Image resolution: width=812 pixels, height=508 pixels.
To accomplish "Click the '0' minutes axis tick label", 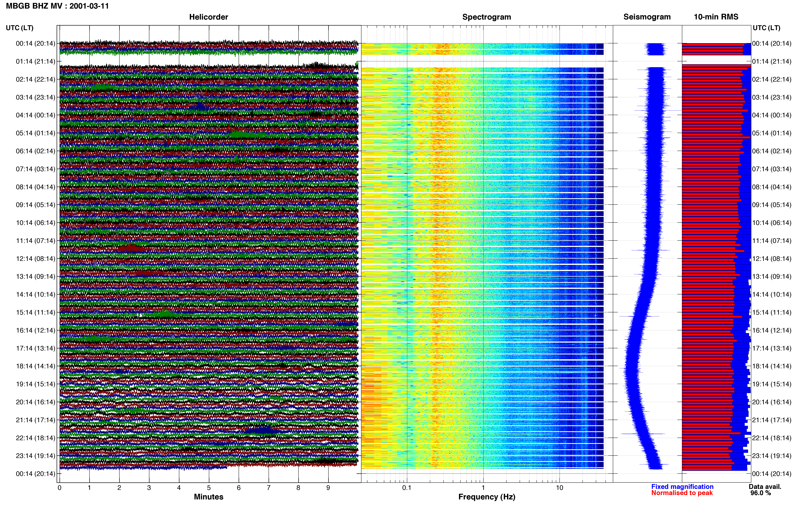I will click(59, 487).
